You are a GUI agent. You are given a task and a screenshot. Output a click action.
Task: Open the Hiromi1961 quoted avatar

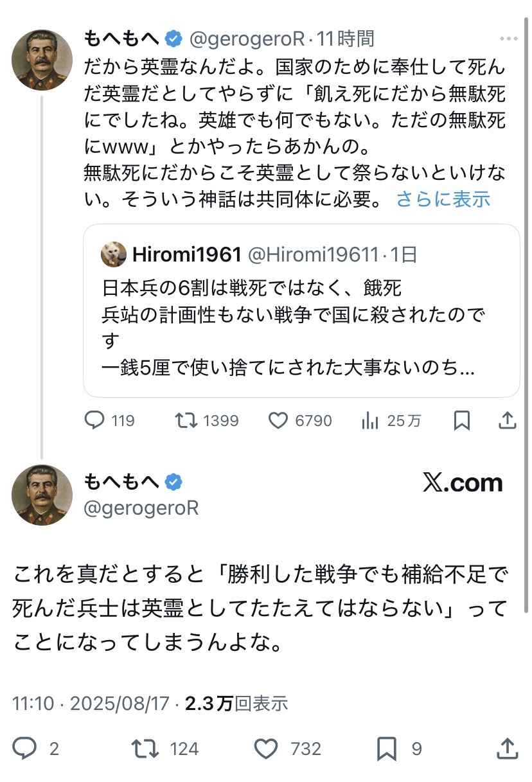pyautogui.click(x=113, y=255)
